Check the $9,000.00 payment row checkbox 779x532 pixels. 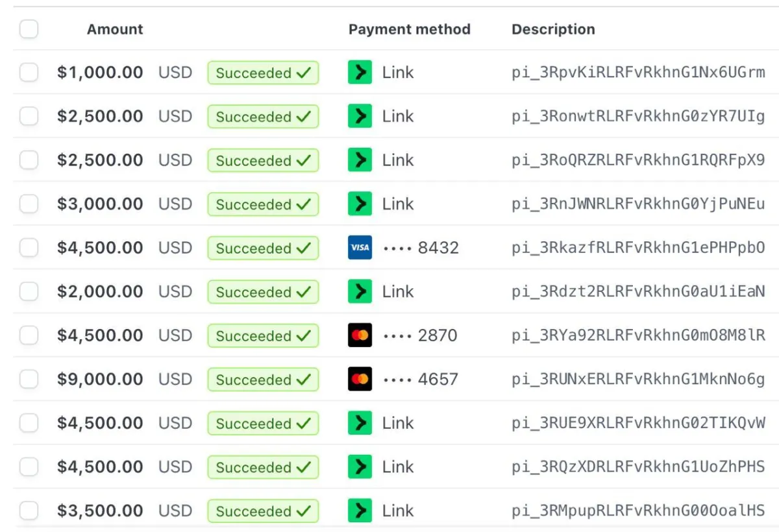coord(29,380)
